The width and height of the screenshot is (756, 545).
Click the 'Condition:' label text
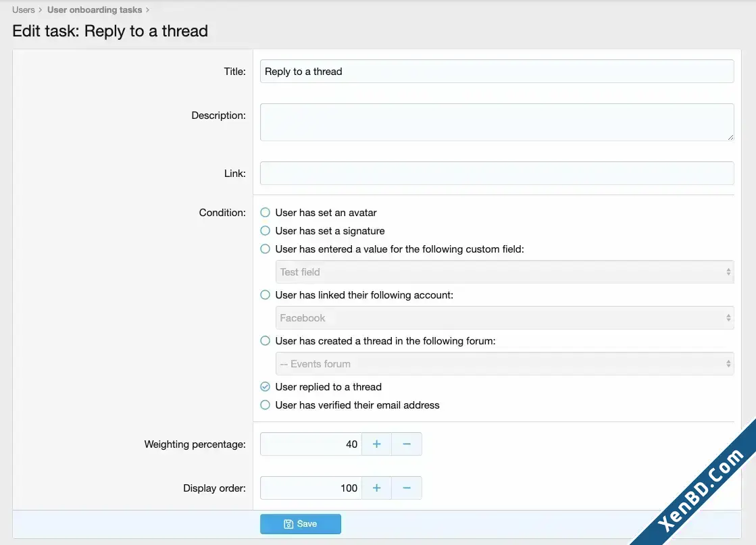click(222, 213)
